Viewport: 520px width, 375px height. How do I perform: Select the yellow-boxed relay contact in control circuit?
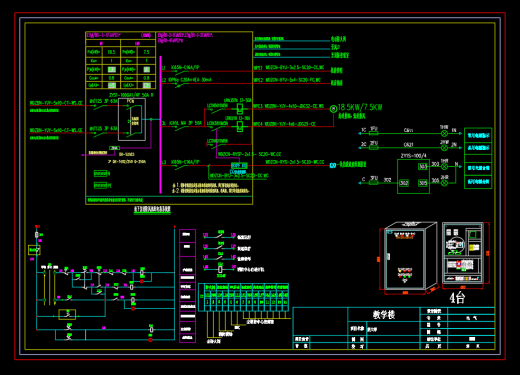click(x=67, y=314)
